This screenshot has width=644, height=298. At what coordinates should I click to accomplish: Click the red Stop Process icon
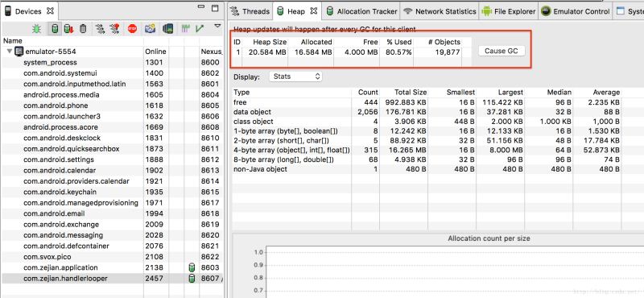132,29
